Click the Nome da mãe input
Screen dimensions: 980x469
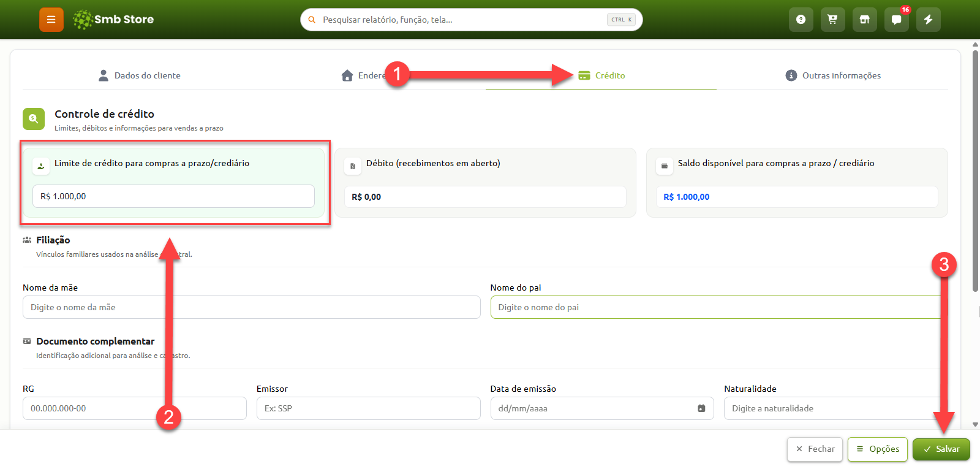[x=251, y=307]
